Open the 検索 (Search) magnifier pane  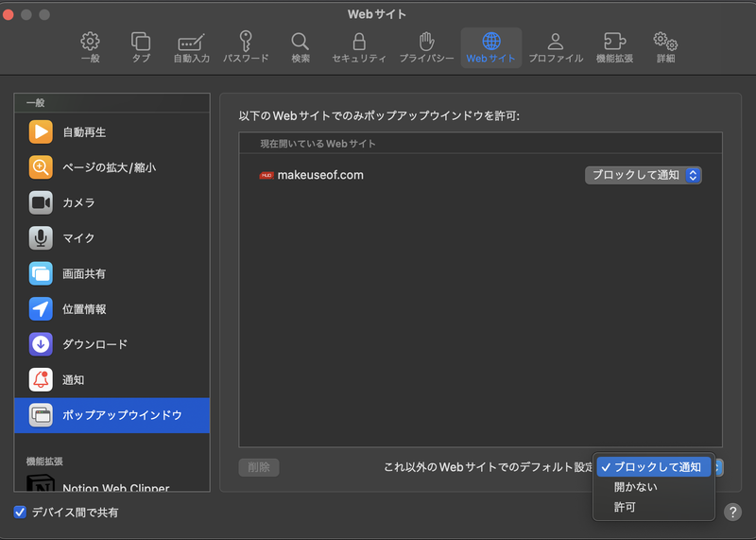301,48
